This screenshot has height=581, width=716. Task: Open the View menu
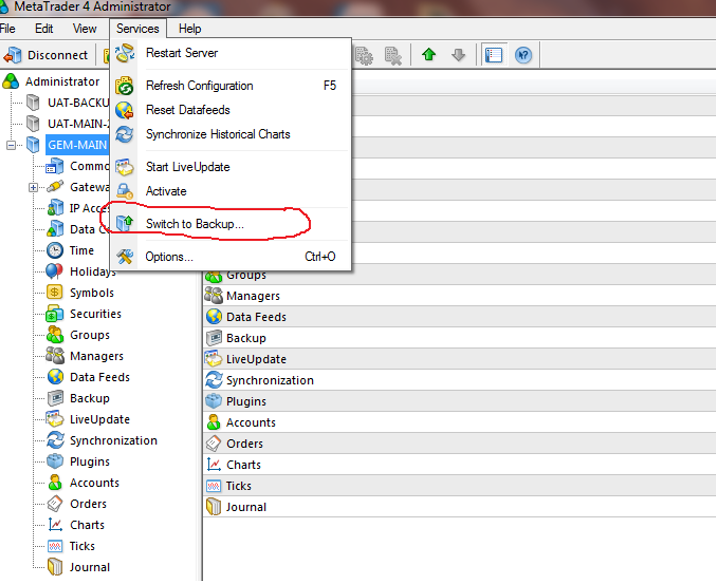pyautogui.click(x=84, y=28)
